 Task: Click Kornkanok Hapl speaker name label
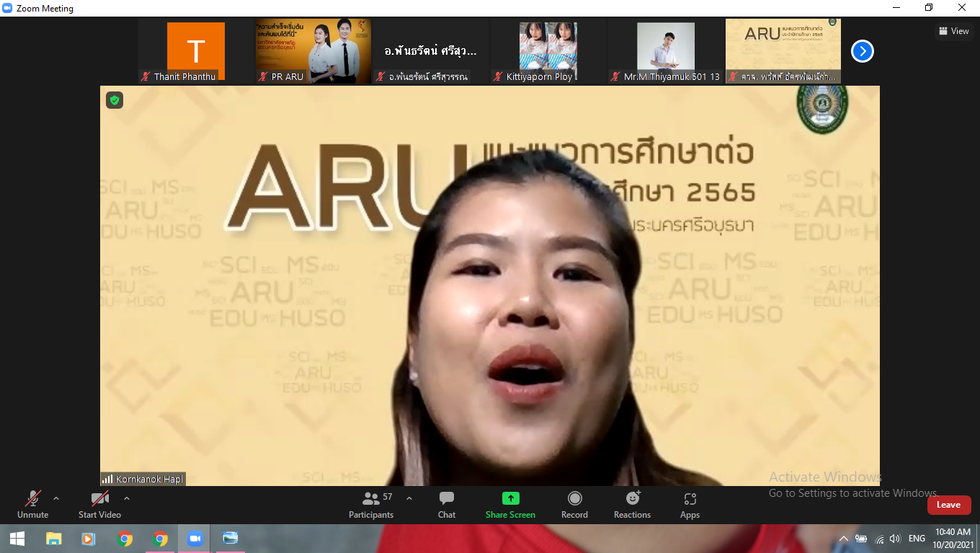(x=149, y=479)
